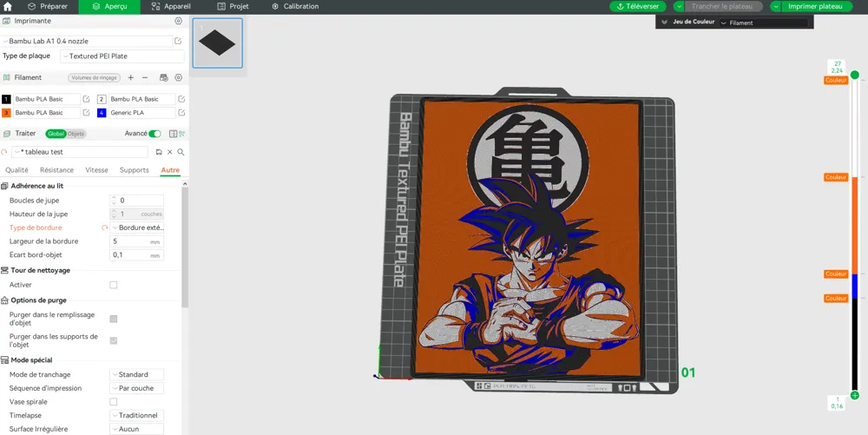This screenshot has width=868, height=435.
Task: Reset Type de bordure to default value
Action: 104,227
